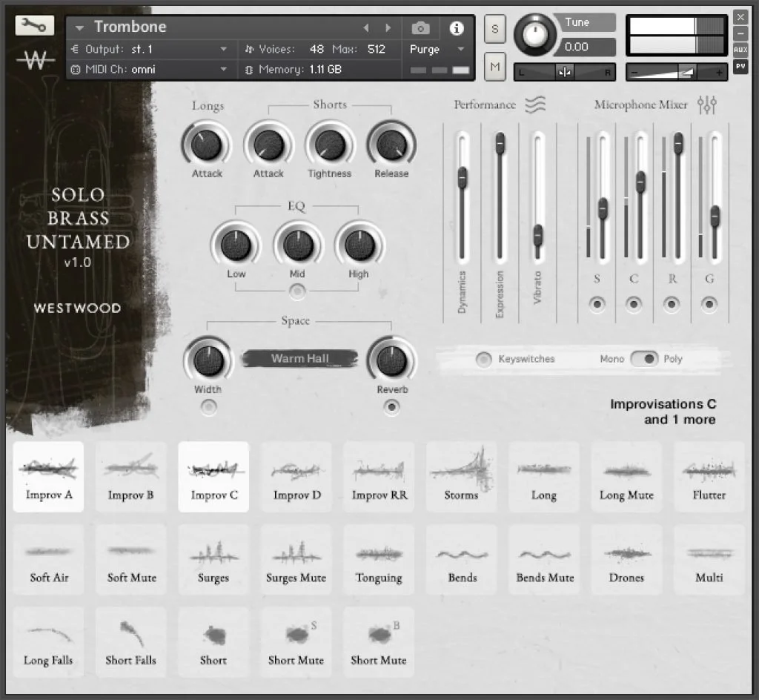Click the Release knob
759x700 pixels.
click(x=391, y=145)
